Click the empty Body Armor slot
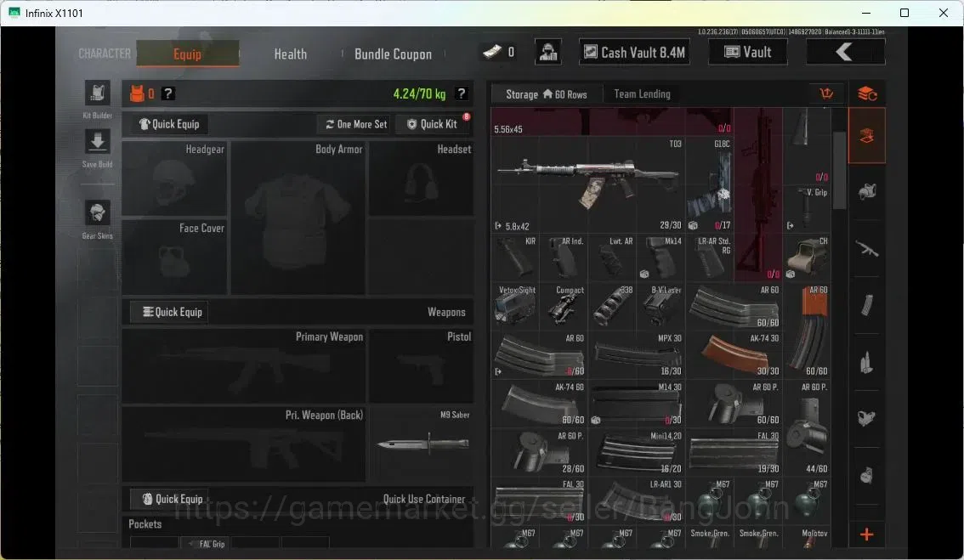This screenshot has height=560, width=964. [x=298, y=218]
